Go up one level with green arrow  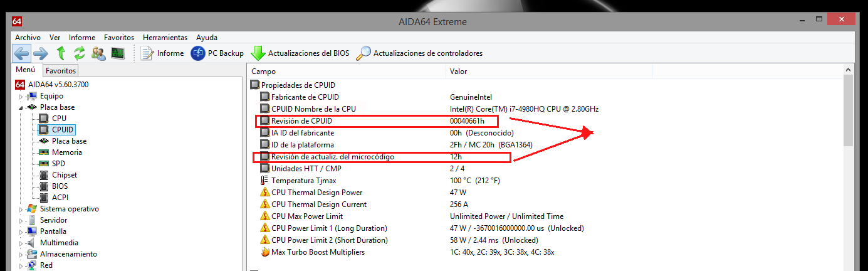[61, 53]
